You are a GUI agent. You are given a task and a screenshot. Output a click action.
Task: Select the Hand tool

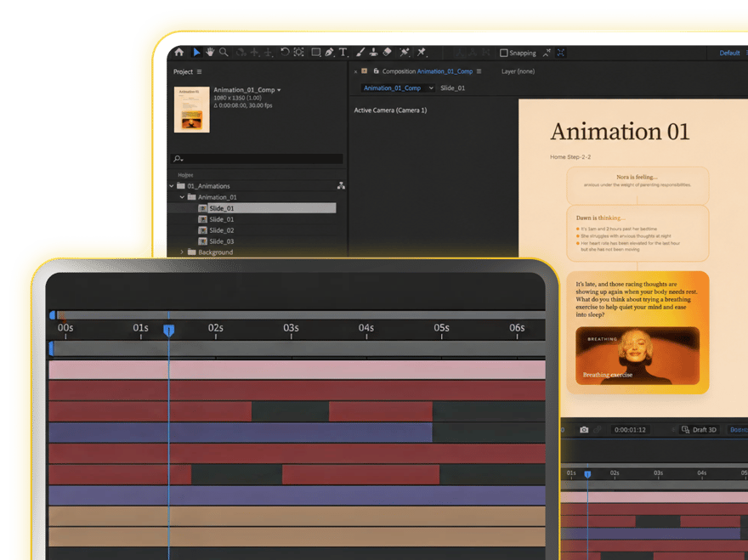click(x=210, y=52)
